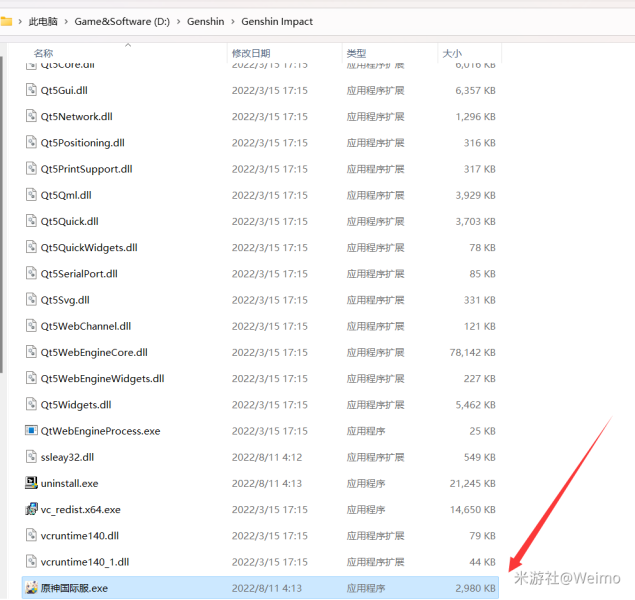Click the folder icon in address bar
Viewport: 635px width, 600px height.
coord(6,21)
